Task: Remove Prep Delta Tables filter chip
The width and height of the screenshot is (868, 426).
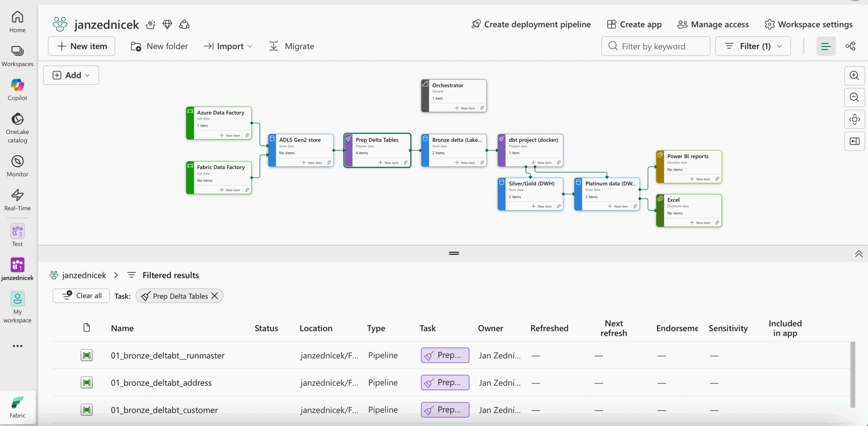Action: 215,296
